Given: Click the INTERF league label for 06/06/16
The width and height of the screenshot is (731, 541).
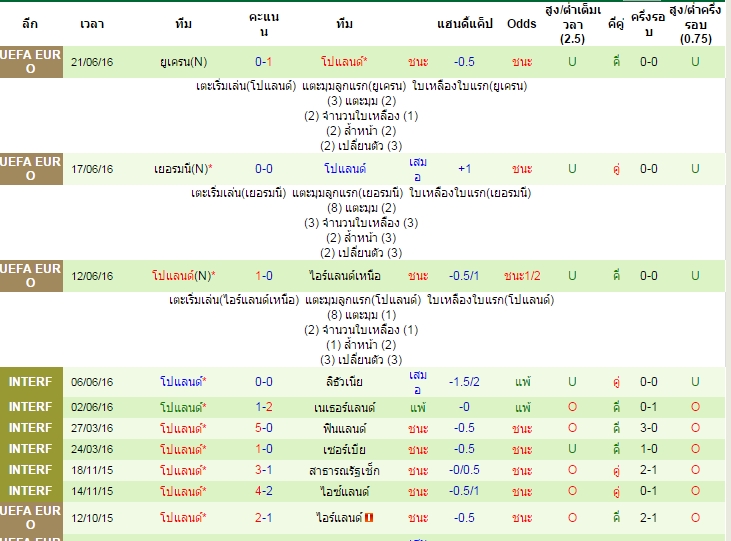Looking at the screenshot, I should pos(31,381).
